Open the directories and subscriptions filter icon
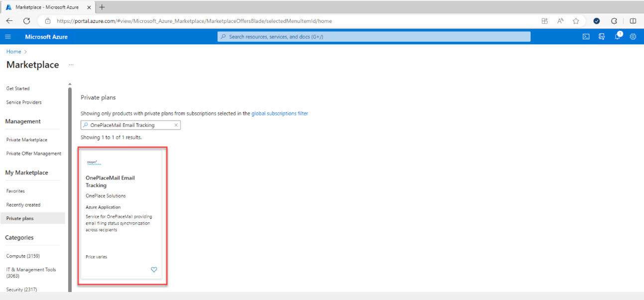The width and height of the screenshot is (644, 300). pyautogui.click(x=602, y=36)
